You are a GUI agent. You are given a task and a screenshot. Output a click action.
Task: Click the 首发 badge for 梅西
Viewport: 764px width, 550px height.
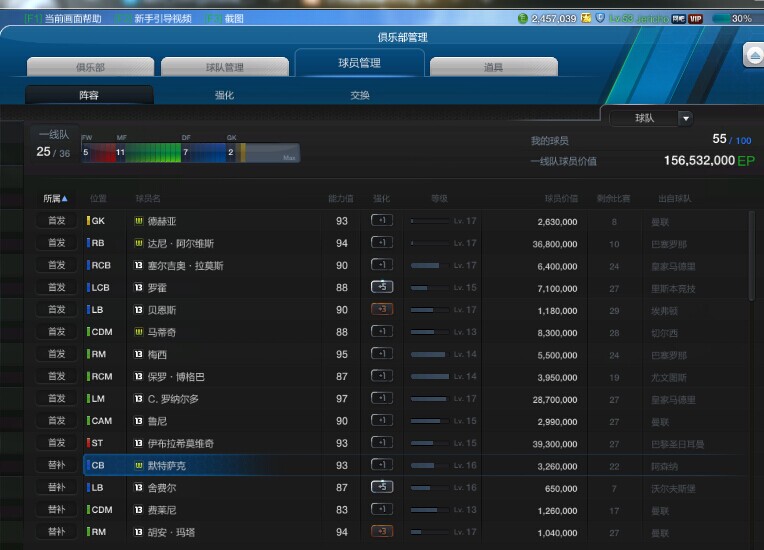(x=57, y=354)
